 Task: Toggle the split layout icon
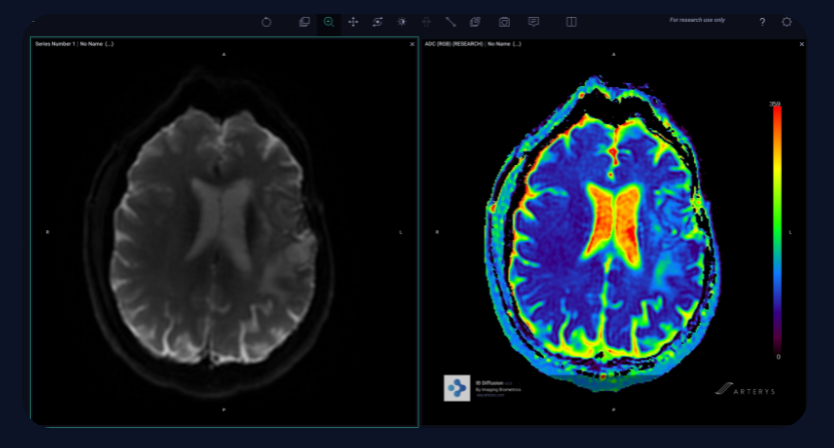[x=571, y=22]
